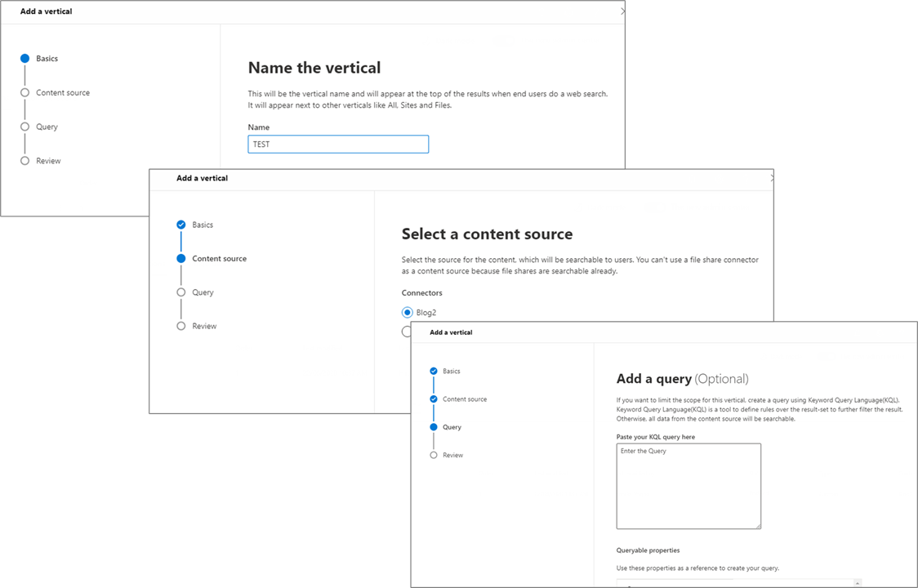
Task: Click Review step circle in first window
Action: click(25, 160)
